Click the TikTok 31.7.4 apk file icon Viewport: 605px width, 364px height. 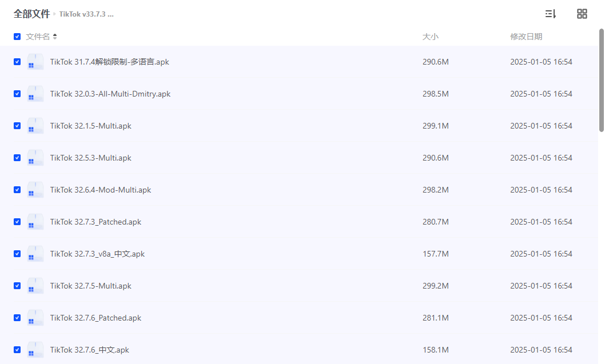tap(35, 62)
